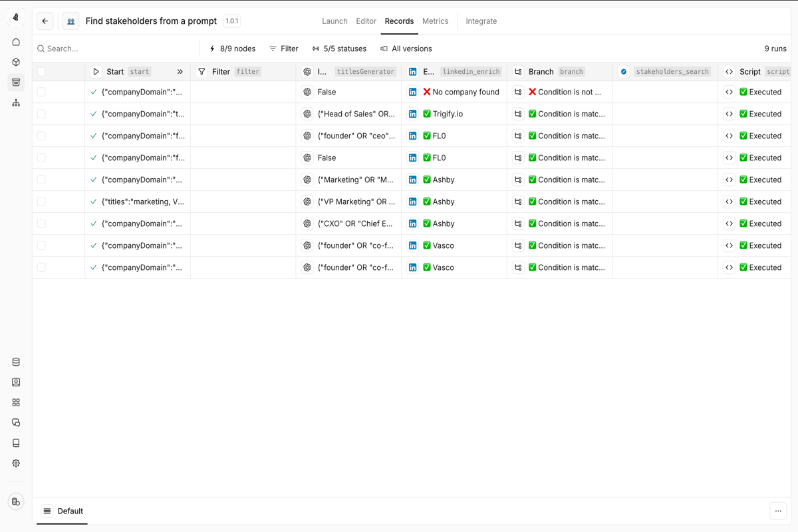Select the Default view tab at bottom
Image resolution: width=798 pixels, height=532 pixels.
click(63, 511)
